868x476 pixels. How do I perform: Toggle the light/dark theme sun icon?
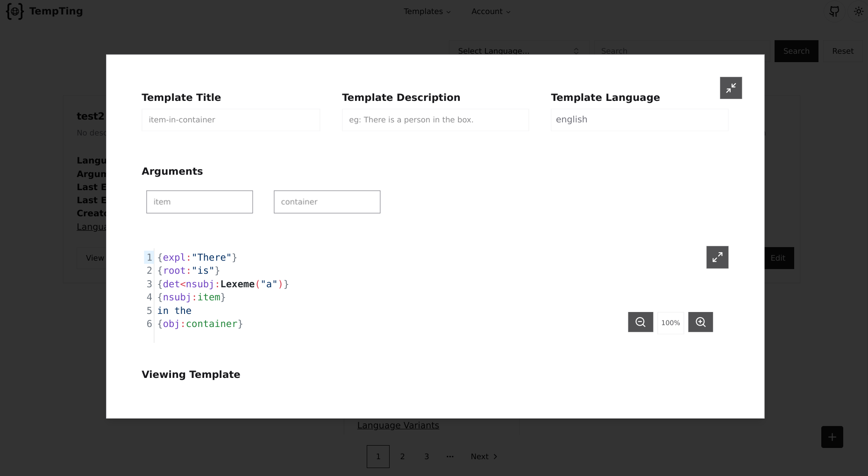[x=858, y=12]
